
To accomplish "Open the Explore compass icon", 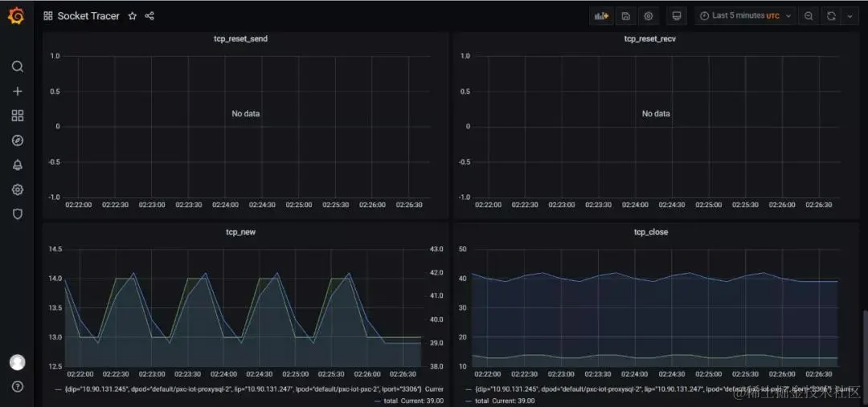I will (17, 140).
